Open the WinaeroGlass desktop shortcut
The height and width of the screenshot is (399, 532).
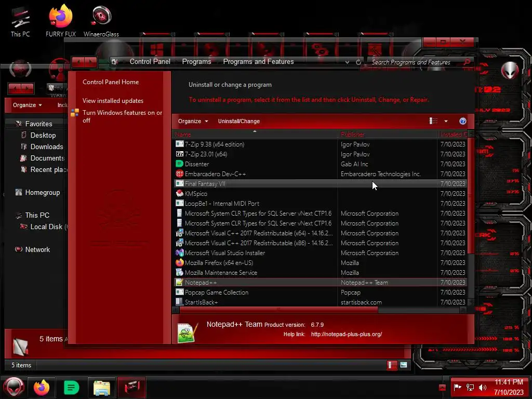(x=101, y=21)
